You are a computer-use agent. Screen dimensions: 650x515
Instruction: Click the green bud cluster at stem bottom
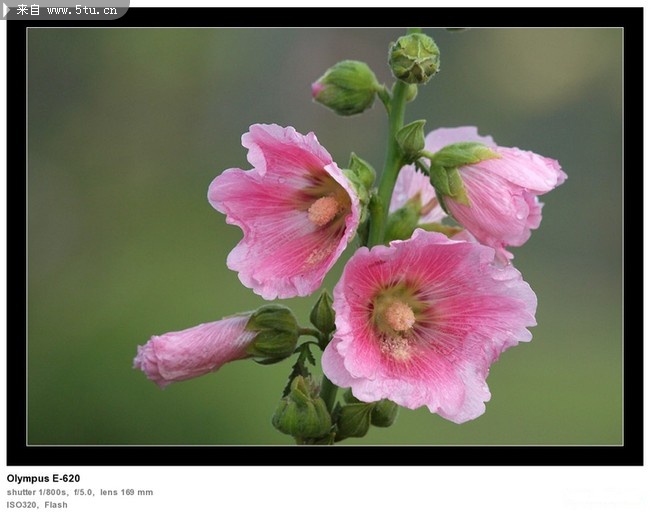[303, 412]
